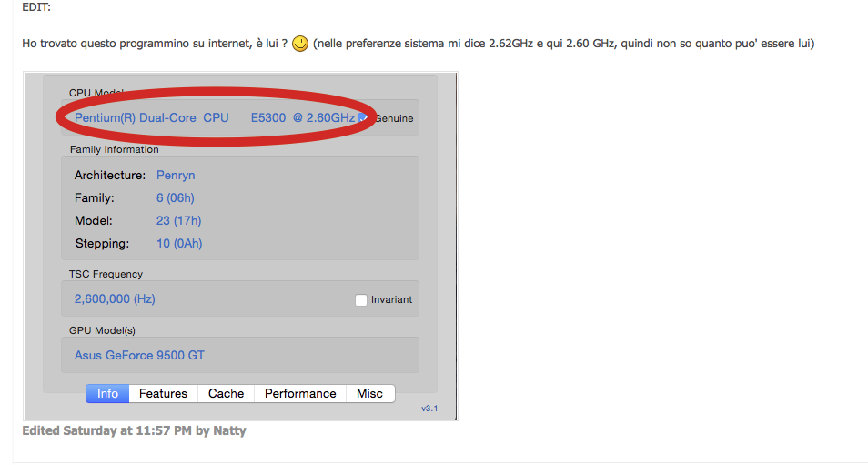Click the 'Stepping:' label

102,244
